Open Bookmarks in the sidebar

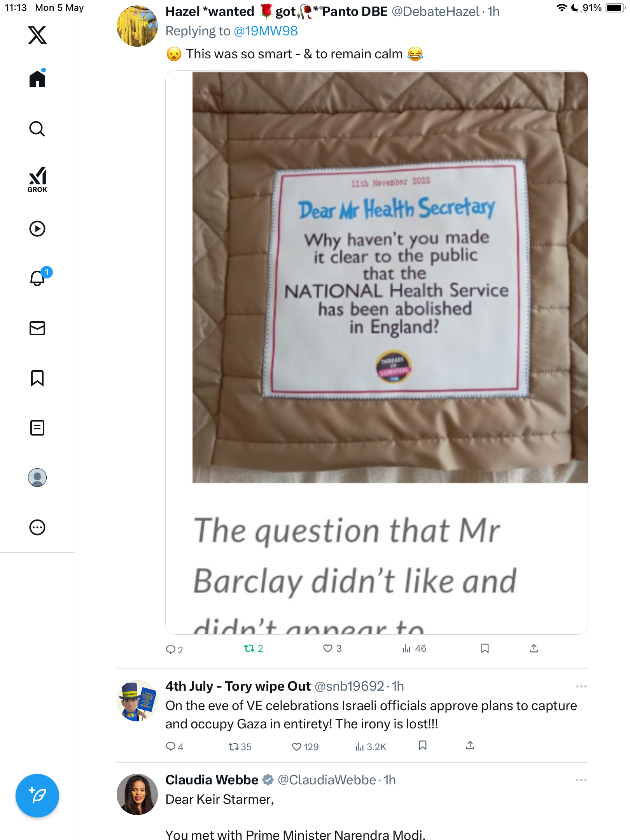[37, 378]
